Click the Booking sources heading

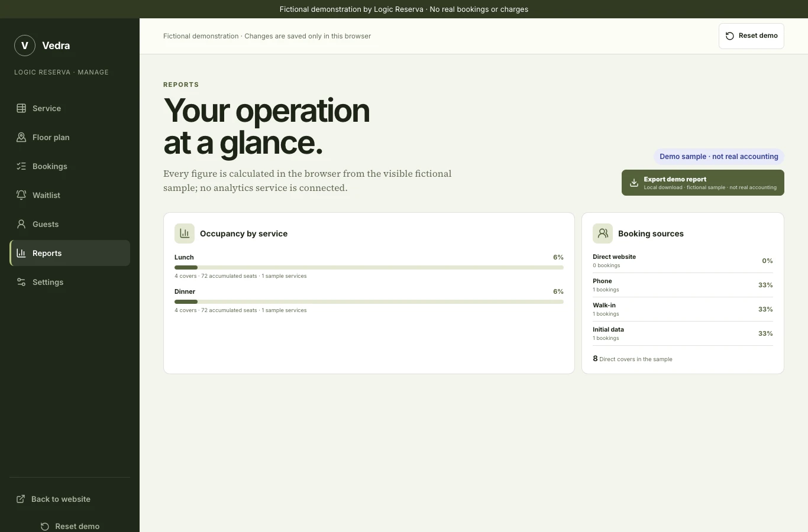pos(651,233)
